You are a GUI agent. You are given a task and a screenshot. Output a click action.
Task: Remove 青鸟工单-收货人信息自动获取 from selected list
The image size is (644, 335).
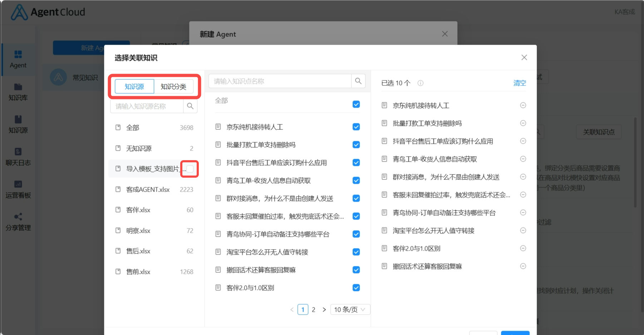523,159
